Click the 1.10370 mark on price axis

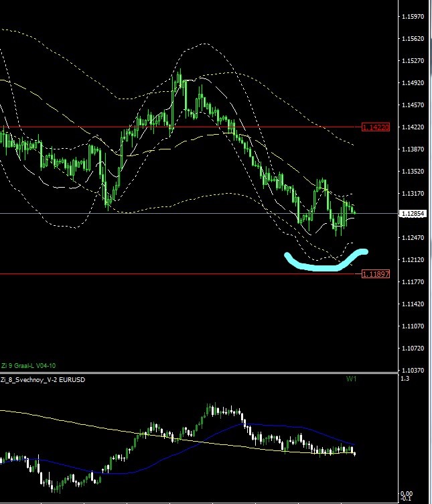coord(412,370)
